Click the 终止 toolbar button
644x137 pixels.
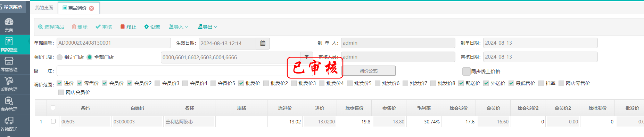(128, 27)
